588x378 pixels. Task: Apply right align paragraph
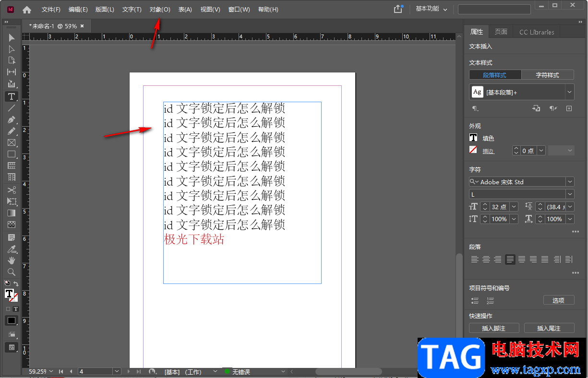click(498, 260)
